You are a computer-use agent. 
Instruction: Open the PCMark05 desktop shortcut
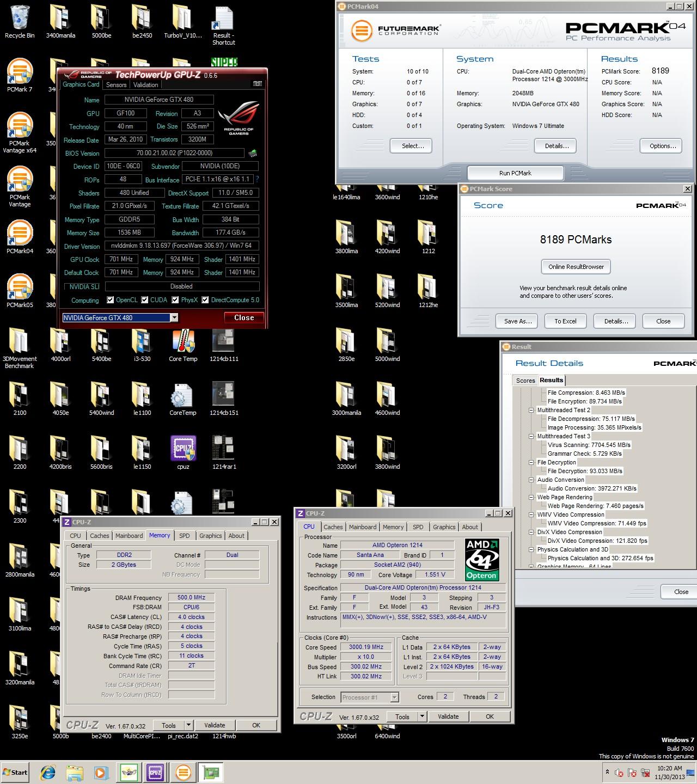point(20,291)
